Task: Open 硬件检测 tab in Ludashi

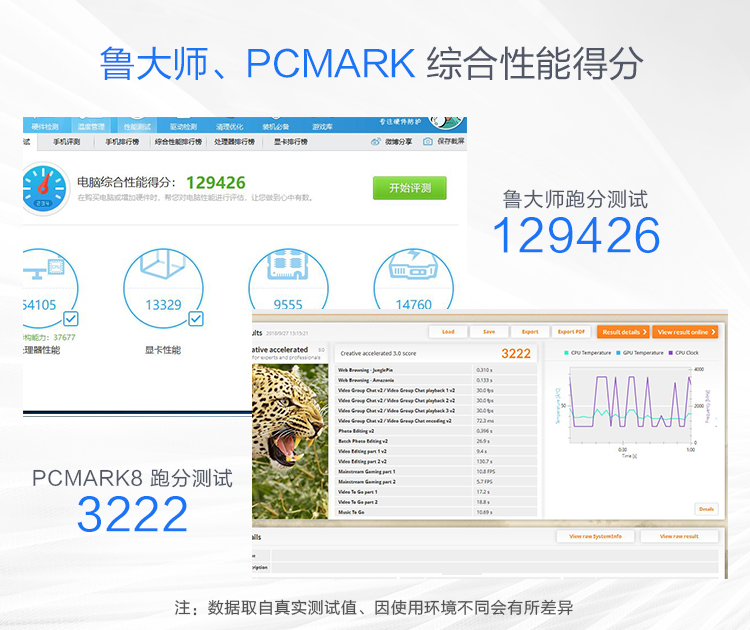Action: coord(44,127)
